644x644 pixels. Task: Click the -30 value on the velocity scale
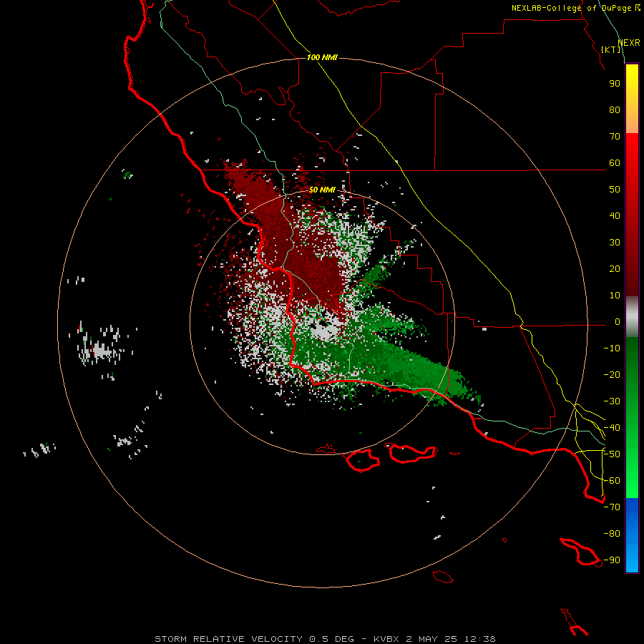click(x=612, y=401)
